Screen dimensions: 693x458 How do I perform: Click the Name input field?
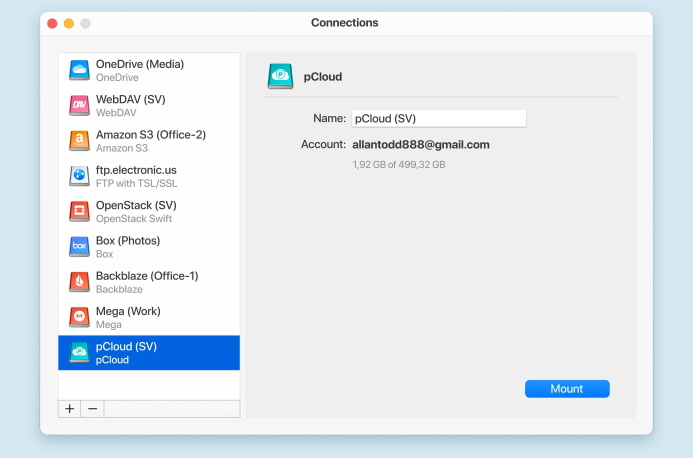[439, 118]
